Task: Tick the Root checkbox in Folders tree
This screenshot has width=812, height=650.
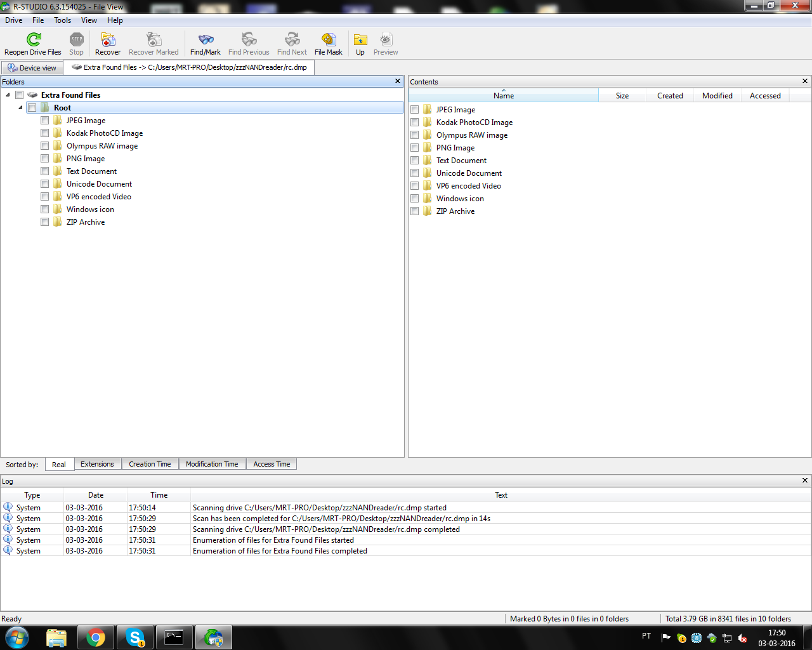Action: [x=32, y=108]
